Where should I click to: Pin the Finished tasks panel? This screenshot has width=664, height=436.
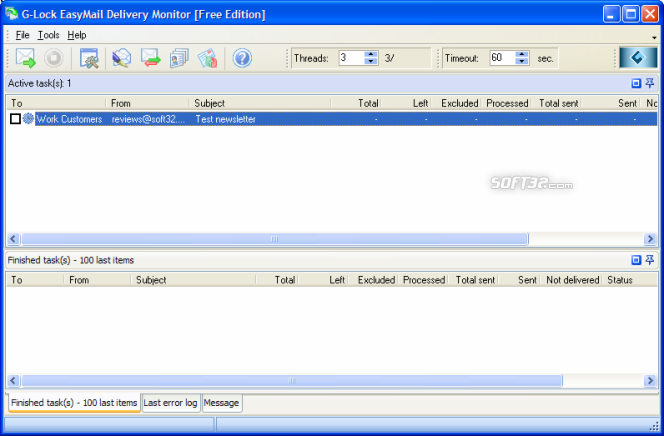click(x=650, y=260)
